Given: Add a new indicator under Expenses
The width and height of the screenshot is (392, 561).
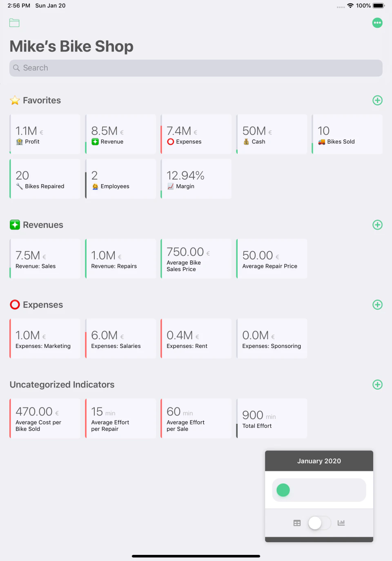Looking at the screenshot, I should [x=377, y=305].
